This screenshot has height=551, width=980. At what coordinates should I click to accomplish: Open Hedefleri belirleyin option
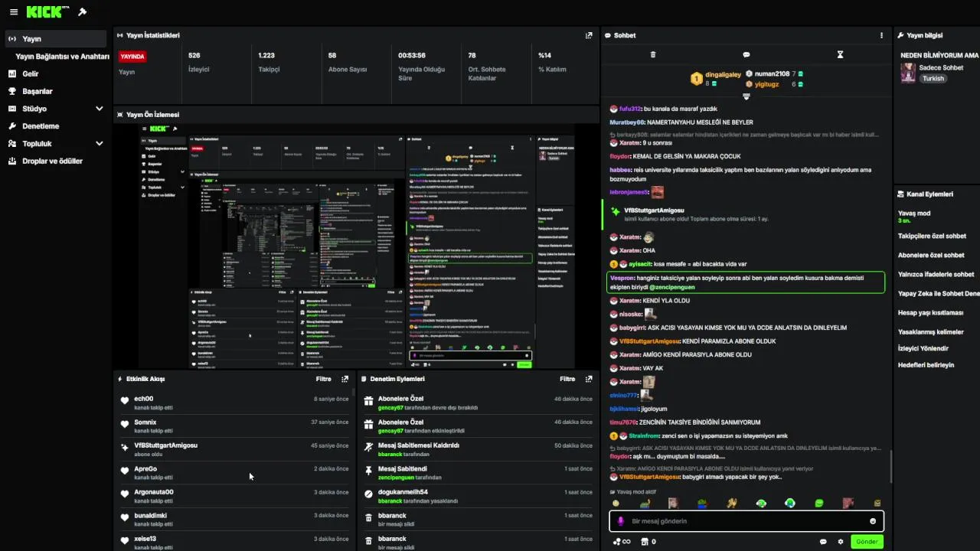[x=926, y=365]
